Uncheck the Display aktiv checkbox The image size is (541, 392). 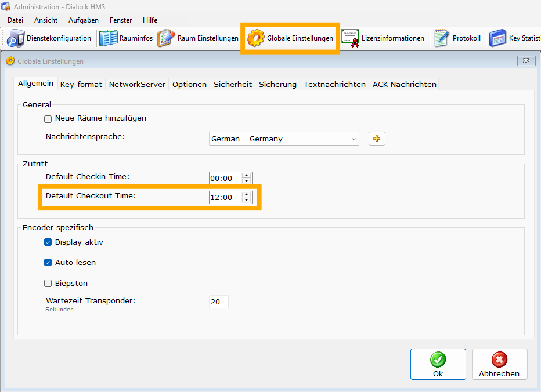(48, 242)
